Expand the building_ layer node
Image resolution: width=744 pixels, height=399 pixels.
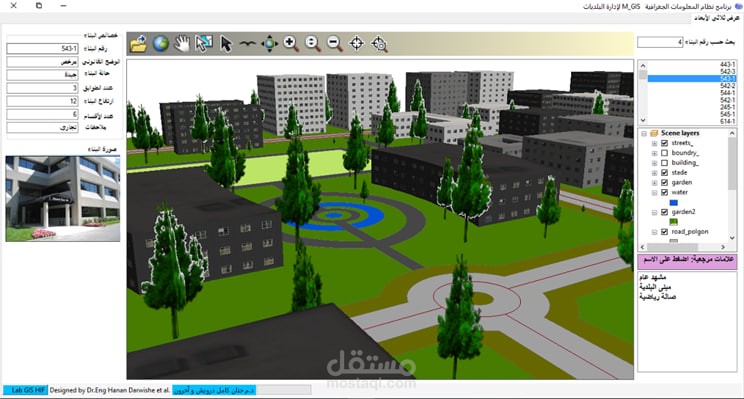coord(654,163)
